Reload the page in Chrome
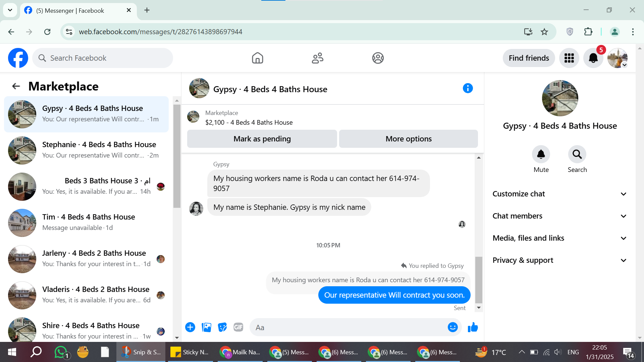Screen dimensions: 644x362 pyautogui.click(x=47, y=32)
